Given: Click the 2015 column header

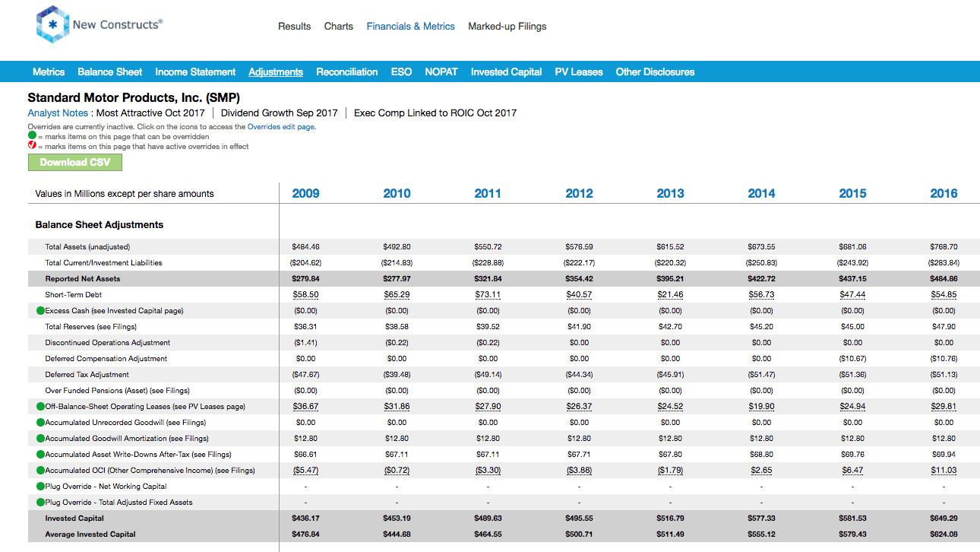Looking at the screenshot, I should tap(852, 193).
